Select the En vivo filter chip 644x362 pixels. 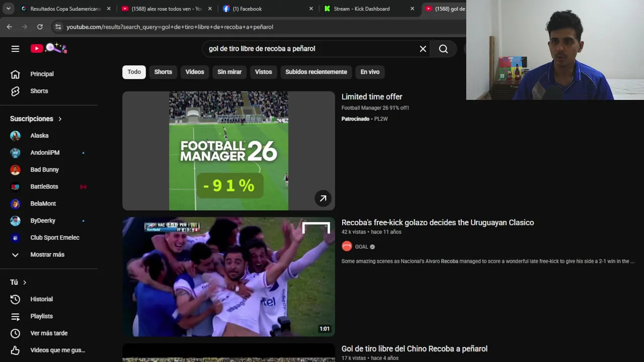coord(370,72)
